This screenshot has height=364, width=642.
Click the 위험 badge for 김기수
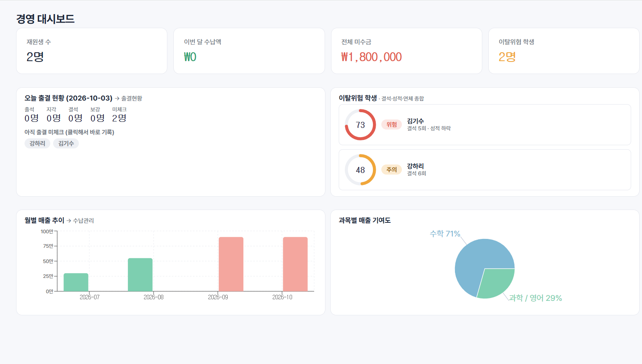(x=391, y=125)
